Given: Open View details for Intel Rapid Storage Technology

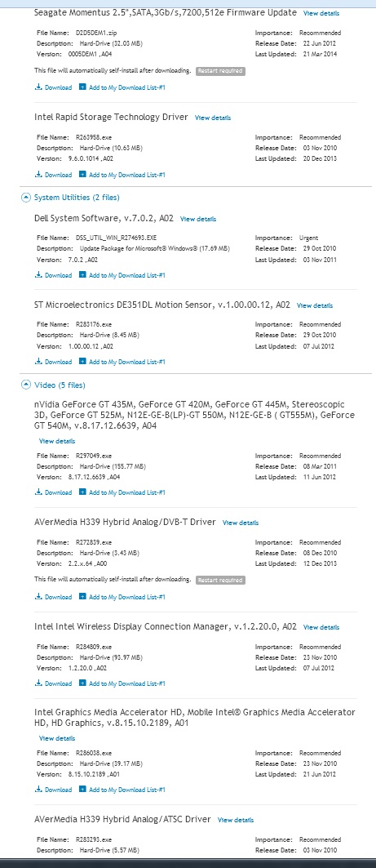Looking at the screenshot, I should (213, 118).
